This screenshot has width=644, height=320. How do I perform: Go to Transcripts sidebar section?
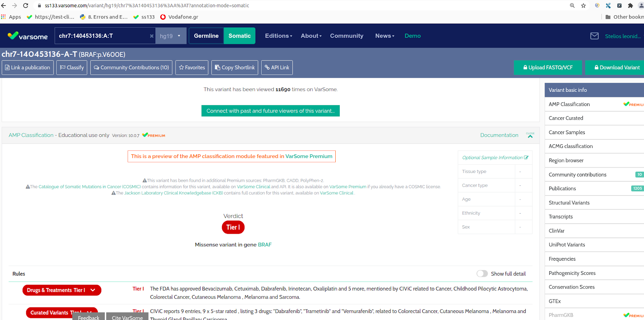(594, 216)
